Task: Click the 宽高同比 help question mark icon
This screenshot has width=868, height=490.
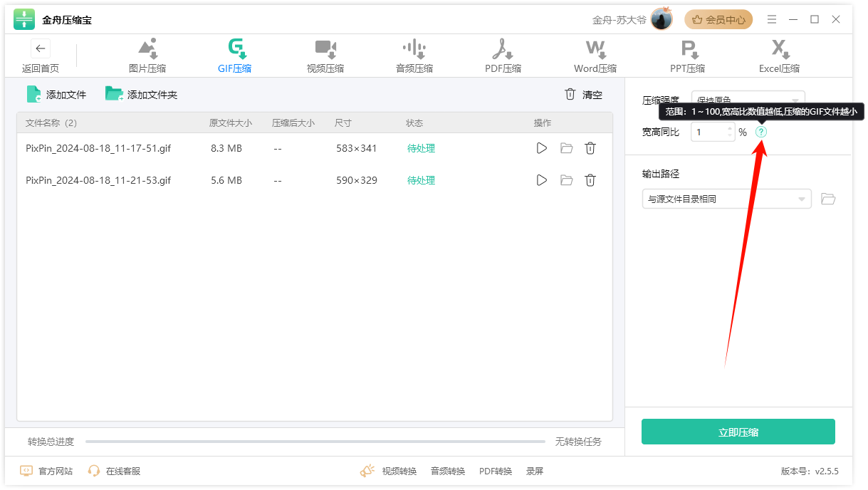Action: pos(761,132)
